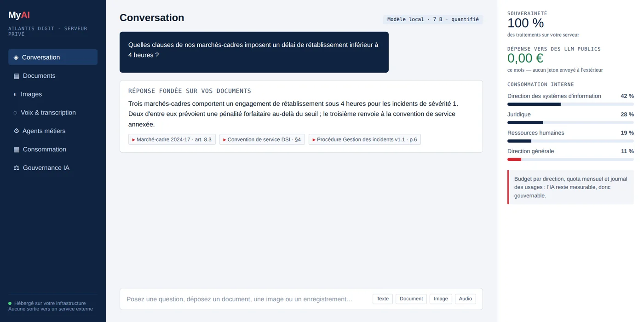The width and height of the screenshot is (644, 322).
Task: Open Voix & transcription
Action: [53, 112]
